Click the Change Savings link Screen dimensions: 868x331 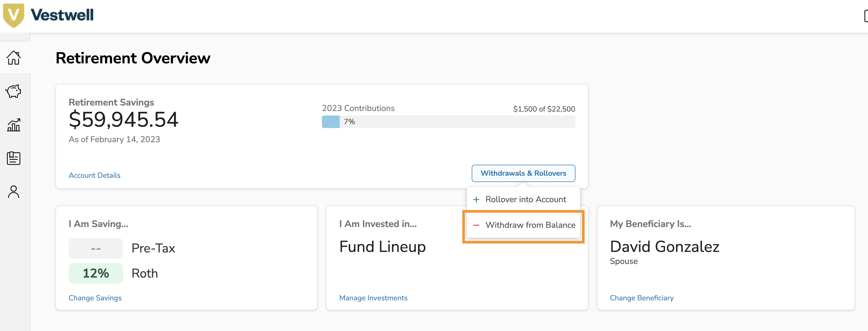click(x=95, y=298)
